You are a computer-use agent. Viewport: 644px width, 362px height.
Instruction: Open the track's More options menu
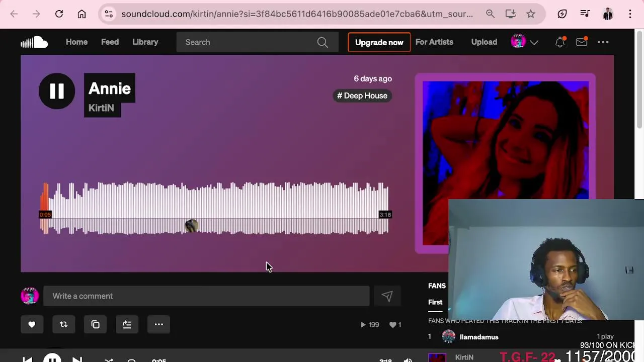[x=158, y=324]
